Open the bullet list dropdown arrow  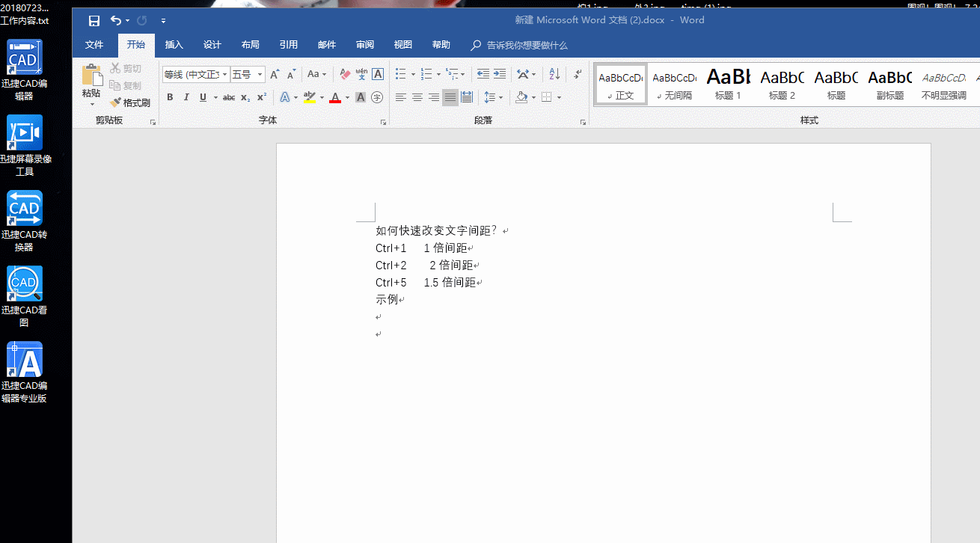click(412, 75)
